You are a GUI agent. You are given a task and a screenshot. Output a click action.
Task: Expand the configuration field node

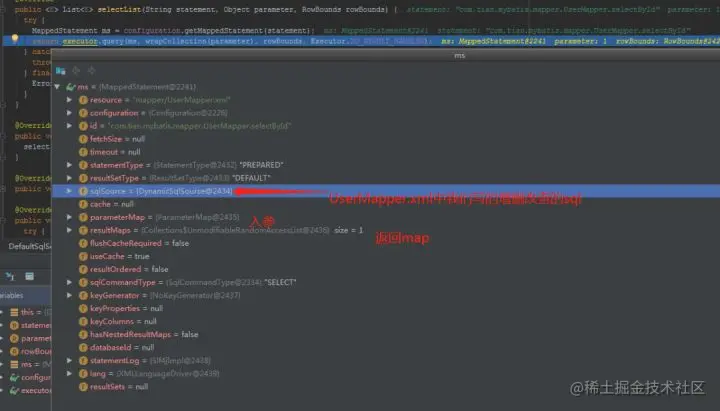tap(69, 113)
